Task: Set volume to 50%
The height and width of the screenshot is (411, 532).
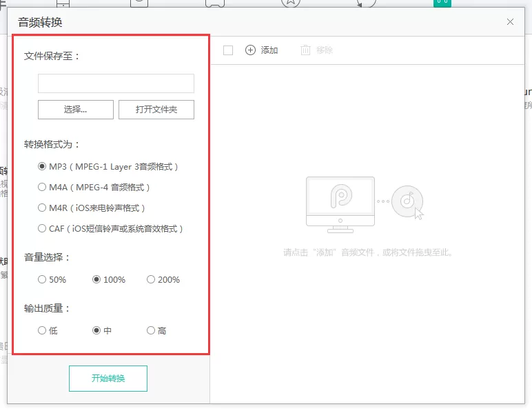Action: tap(42, 279)
